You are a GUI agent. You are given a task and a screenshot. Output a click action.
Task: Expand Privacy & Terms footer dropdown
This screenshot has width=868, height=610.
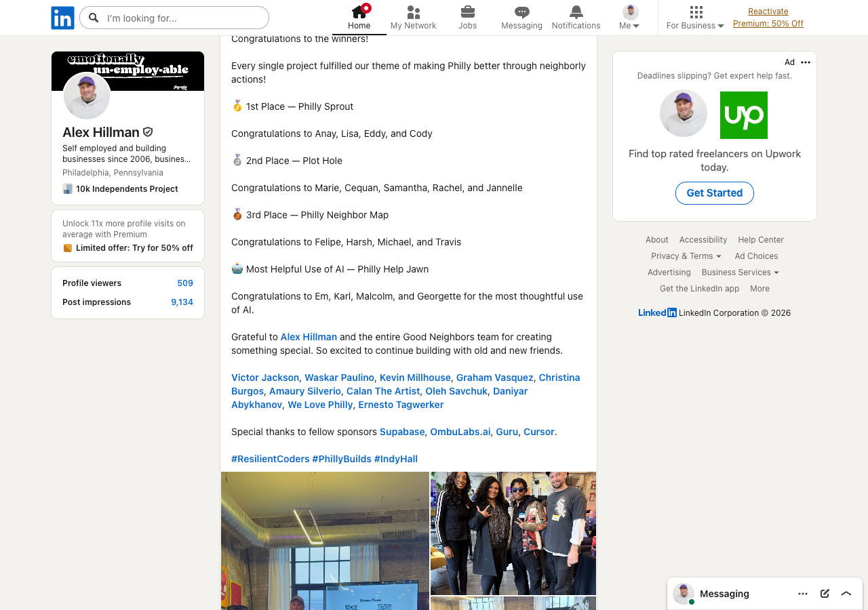coord(686,256)
